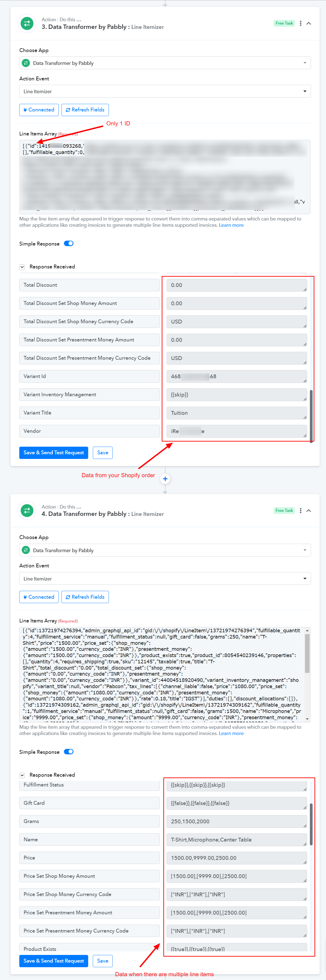This screenshot has width=326, height=980.
Task: Click Refresh Fields button in step 4
Action: (85, 597)
